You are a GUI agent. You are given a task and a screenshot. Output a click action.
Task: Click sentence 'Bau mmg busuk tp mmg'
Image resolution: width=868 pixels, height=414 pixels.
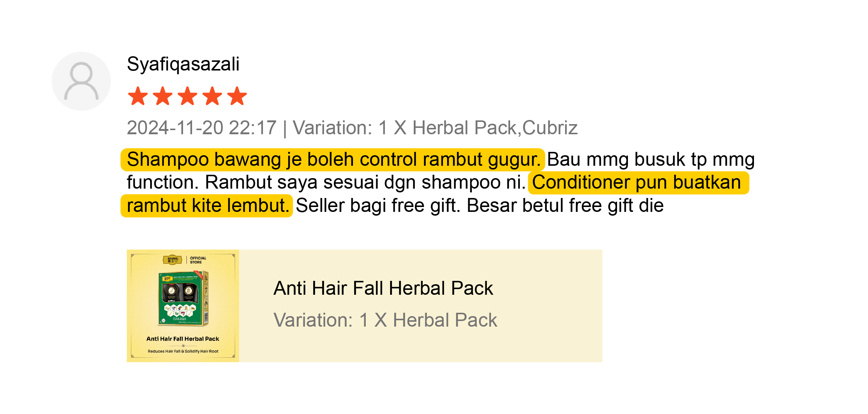click(x=651, y=159)
